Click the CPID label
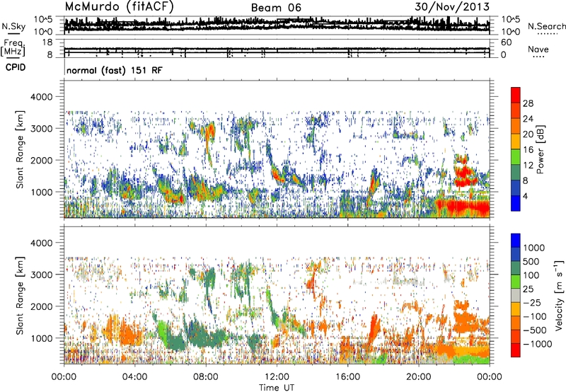The height and width of the screenshot is (392, 566). (x=16, y=67)
